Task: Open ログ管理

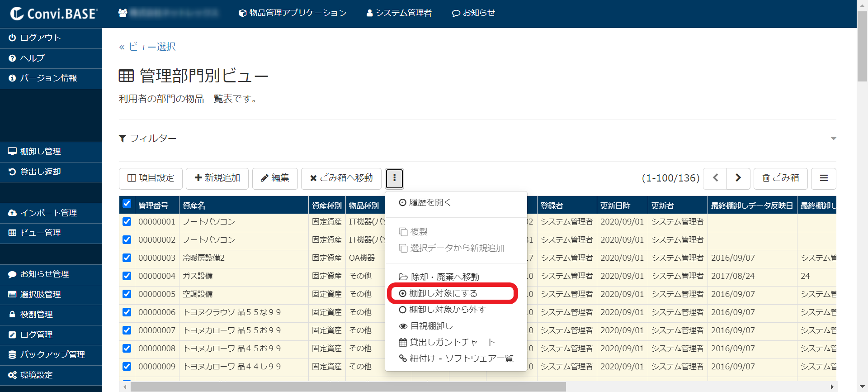Action: click(51, 335)
